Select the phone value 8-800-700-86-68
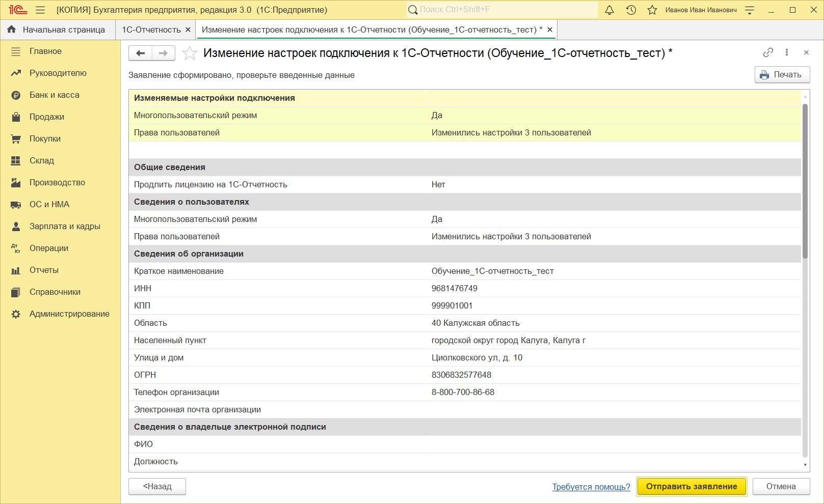The width and height of the screenshot is (824, 504). tap(463, 393)
